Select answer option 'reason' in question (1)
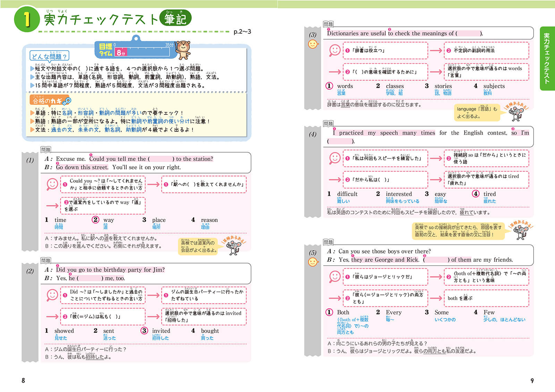 tap(209, 220)
